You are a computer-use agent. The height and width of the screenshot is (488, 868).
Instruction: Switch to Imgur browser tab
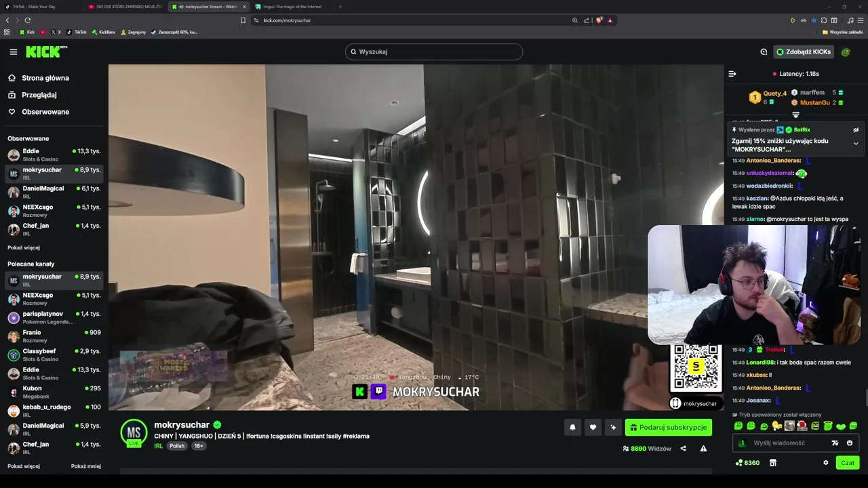point(292,7)
